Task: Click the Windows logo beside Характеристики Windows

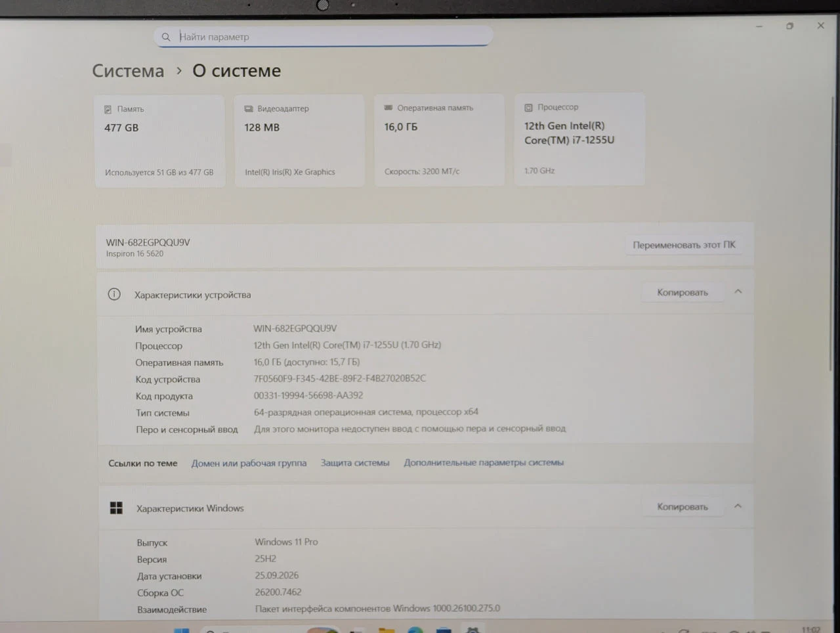Action: pyautogui.click(x=116, y=508)
